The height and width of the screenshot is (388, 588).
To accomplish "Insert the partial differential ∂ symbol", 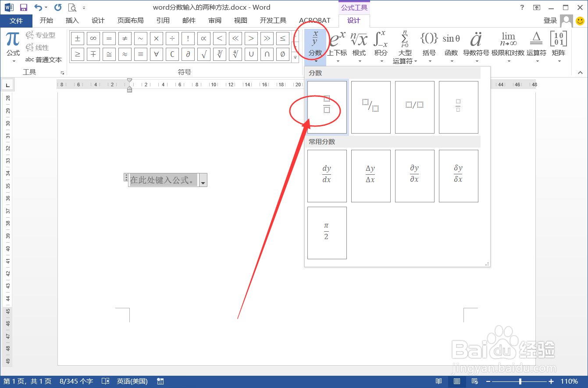I will (188, 54).
